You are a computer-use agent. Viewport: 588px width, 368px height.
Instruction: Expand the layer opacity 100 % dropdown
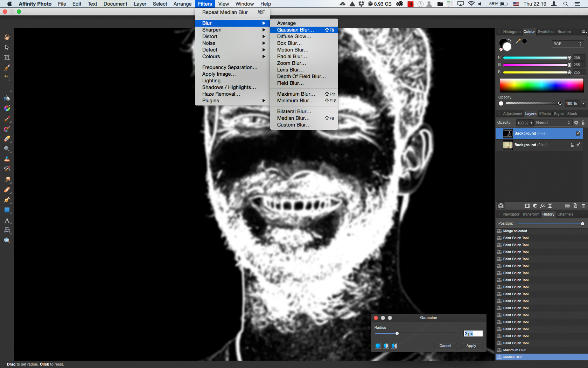pyautogui.click(x=525, y=123)
